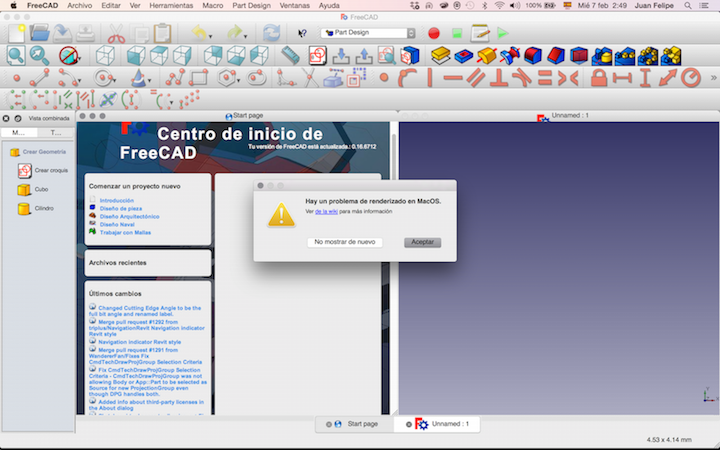The height and width of the screenshot is (450, 720).
Task: Open the Redo history dropdown arrow
Action: pyautogui.click(x=246, y=36)
